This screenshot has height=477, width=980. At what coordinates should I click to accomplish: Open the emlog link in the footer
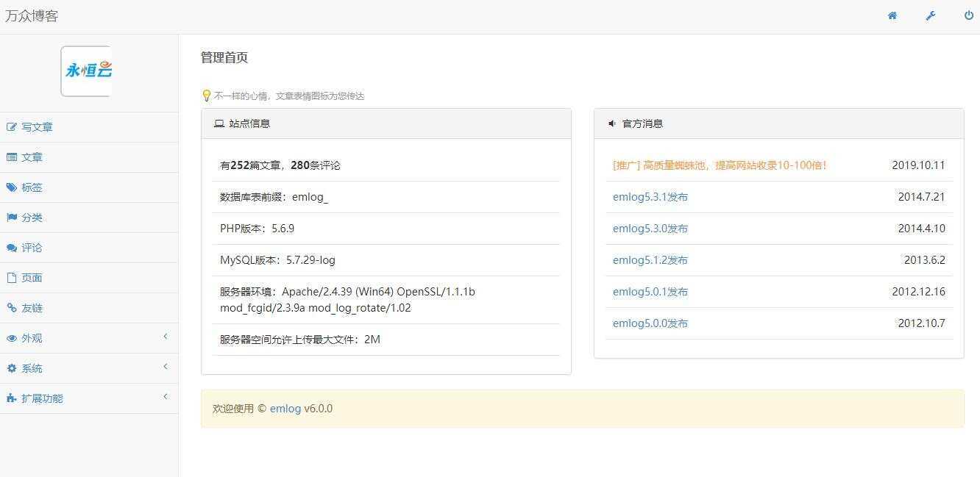coord(285,408)
